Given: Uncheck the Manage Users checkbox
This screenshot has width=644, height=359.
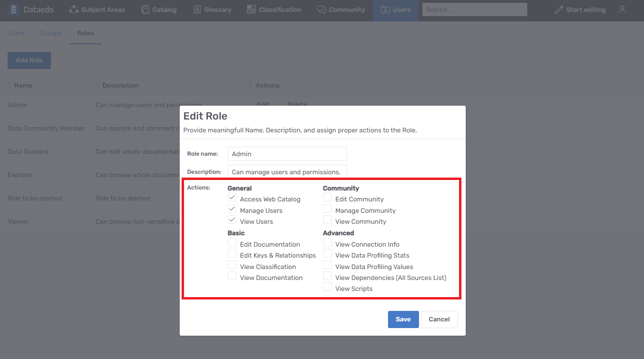Looking at the screenshot, I should click(x=232, y=209).
